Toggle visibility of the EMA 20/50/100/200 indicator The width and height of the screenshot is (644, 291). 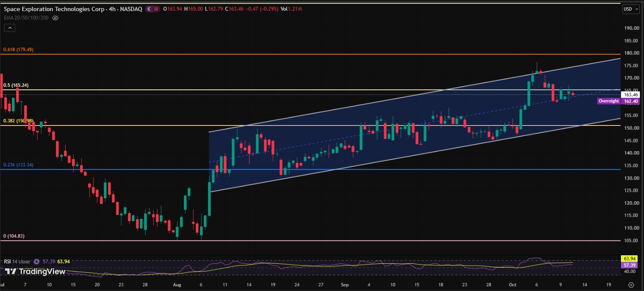click(x=55, y=18)
